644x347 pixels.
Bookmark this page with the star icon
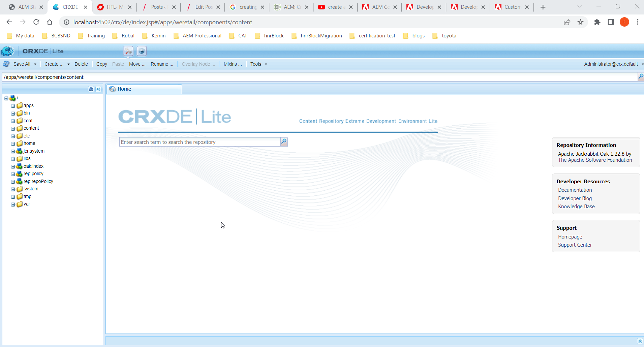(580, 22)
